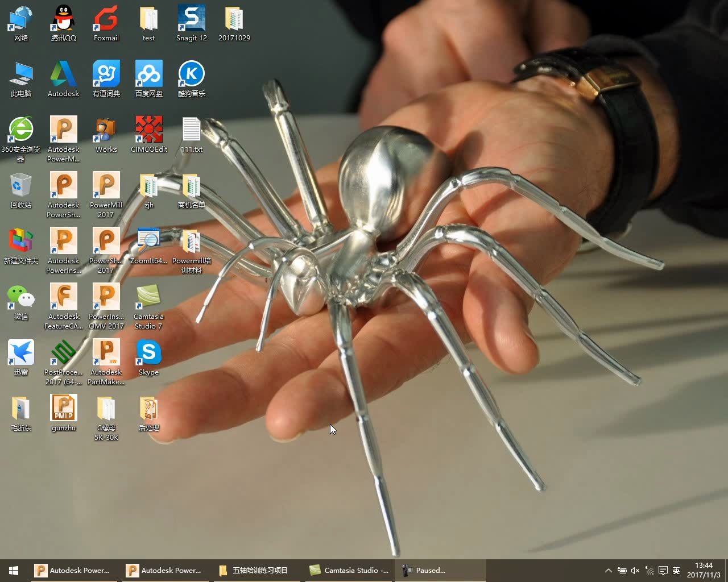Select the zjh folder
Viewport: 728px width, 582px height.
(148, 190)
